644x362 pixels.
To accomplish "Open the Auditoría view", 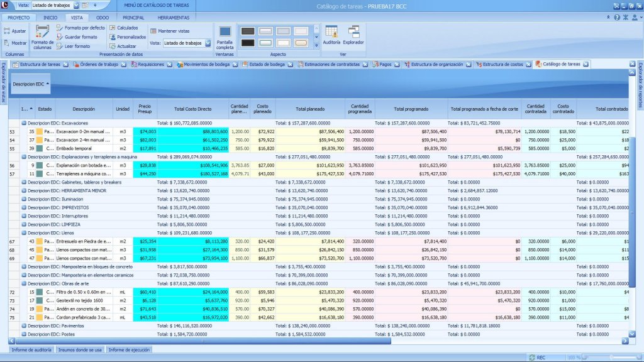I will [331, 35].
